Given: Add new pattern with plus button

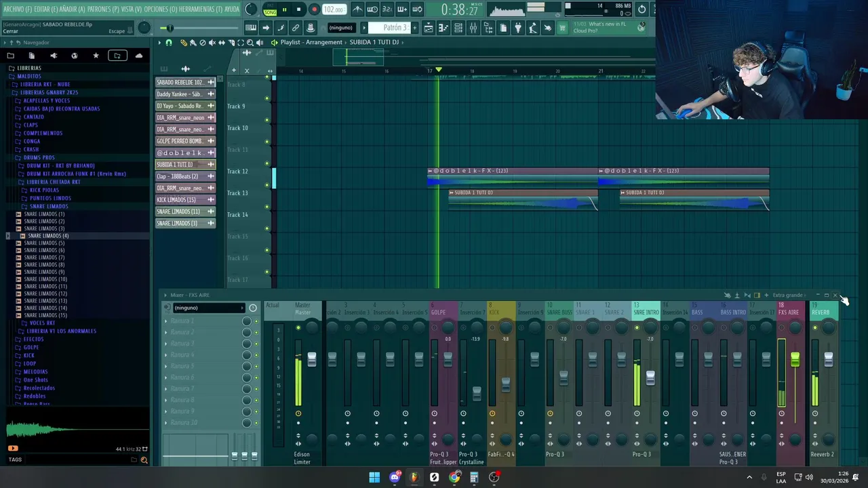Looking at the screenshot, I should click(414, 28).
